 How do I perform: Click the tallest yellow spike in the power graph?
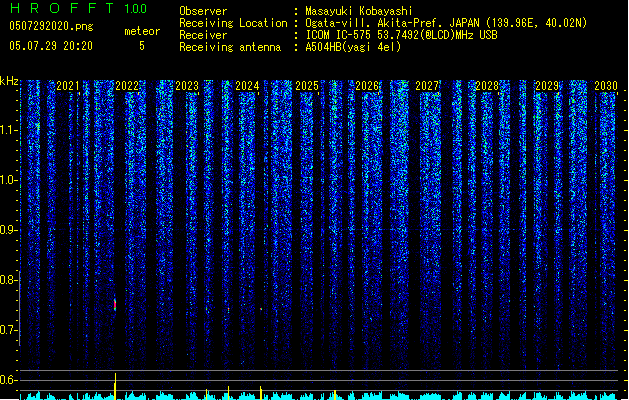click(115, 386)
